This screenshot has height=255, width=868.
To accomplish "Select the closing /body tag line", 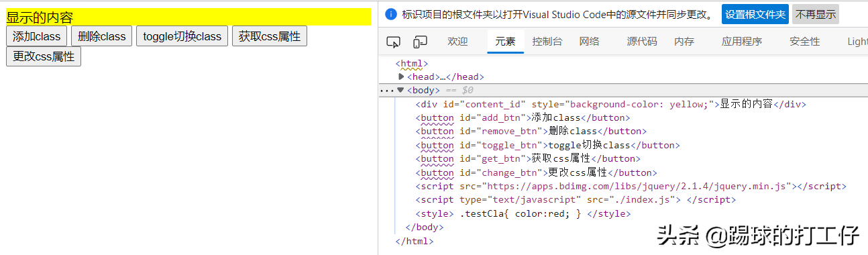I will click(425, 227).
